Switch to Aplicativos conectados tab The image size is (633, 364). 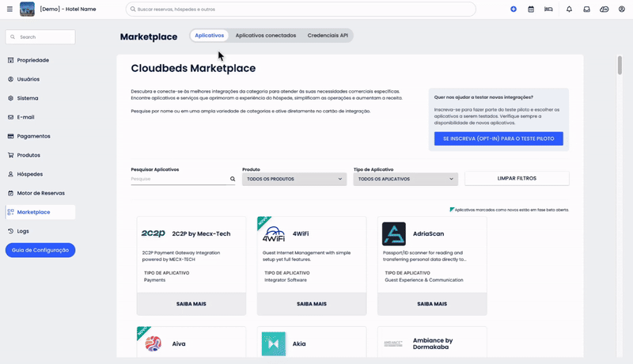[266, 36]
